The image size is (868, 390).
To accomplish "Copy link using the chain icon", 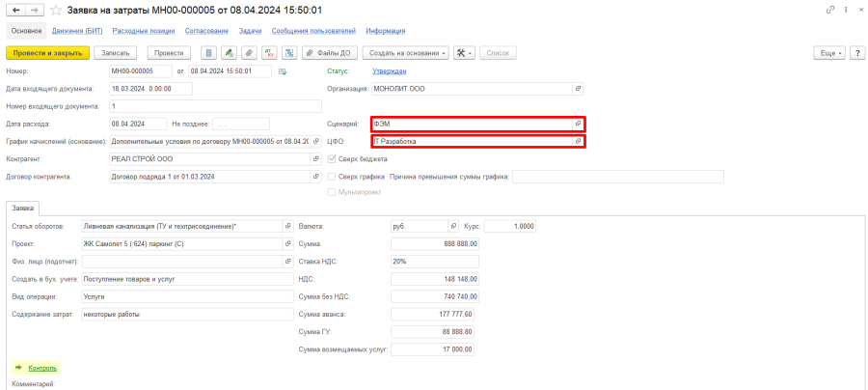I will [830, 10].
